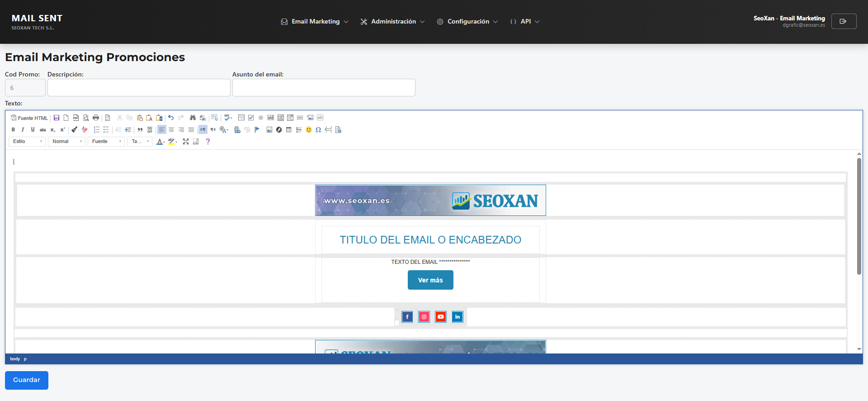Open the Administración menu
868x401 pixels.
pyautogui.click(x=392, y=21)
